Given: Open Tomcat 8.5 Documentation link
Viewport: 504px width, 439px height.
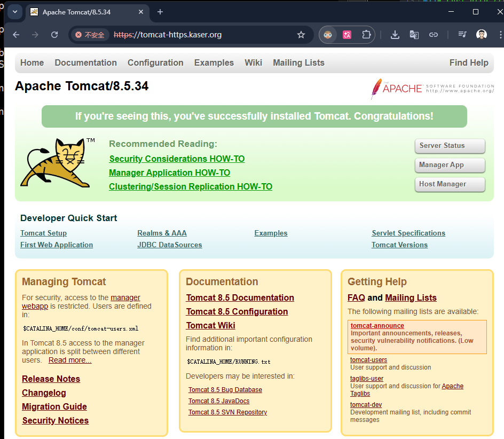Looking at the screenshot, I should click(240, 298).
